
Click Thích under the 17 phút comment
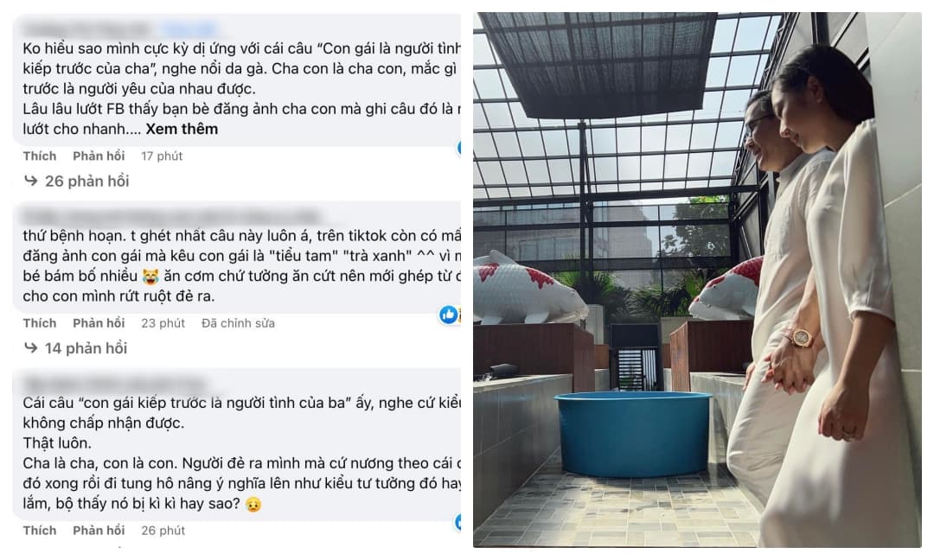tap(39, 156)
